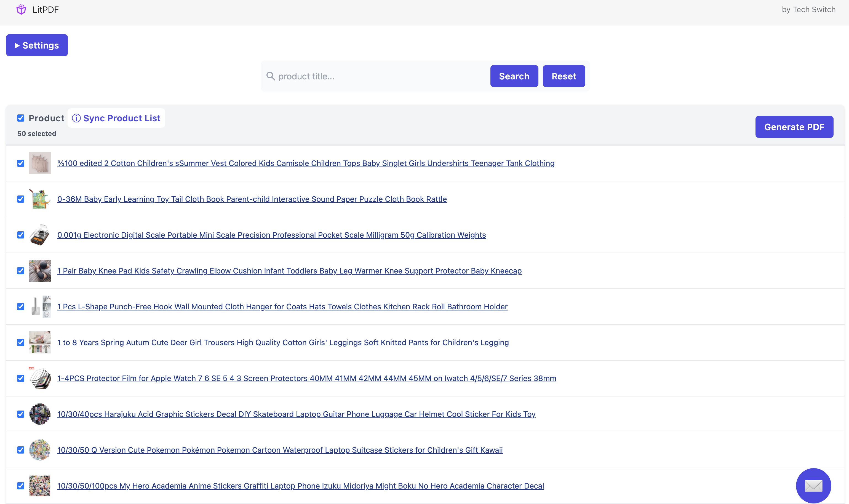The image size is (849, 504).
Task: Click the info icon beside Sync Product List
Action: click(x=76, y=118)
